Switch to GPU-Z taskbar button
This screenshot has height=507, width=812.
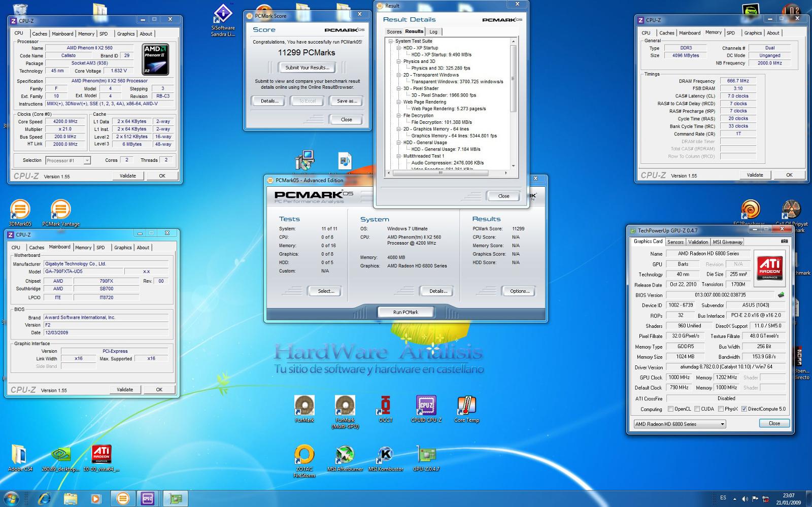pos(176,498)
